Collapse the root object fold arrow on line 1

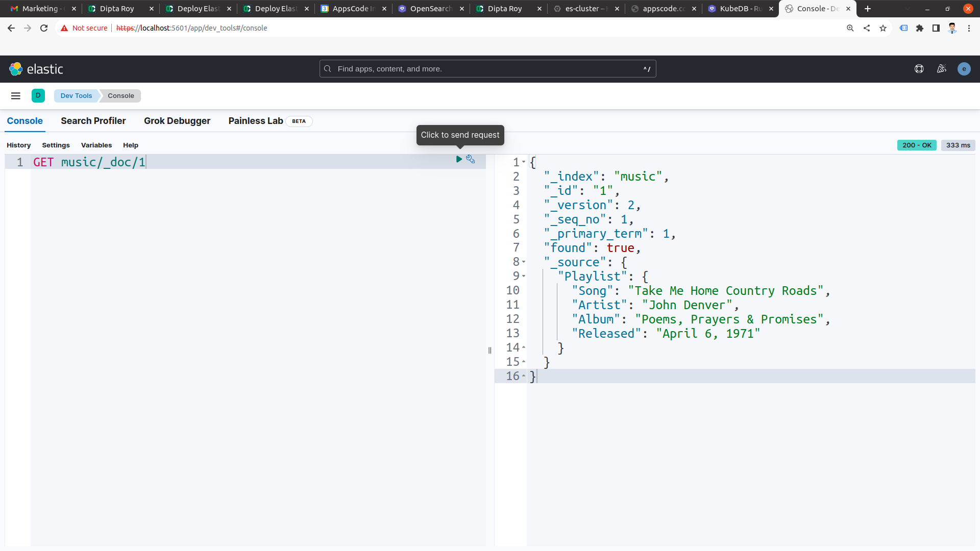point(524,162)
